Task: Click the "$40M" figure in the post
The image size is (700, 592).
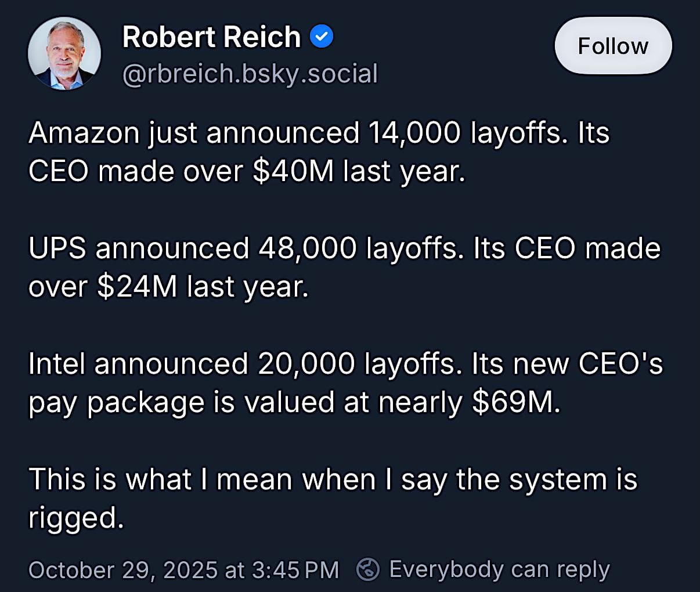Action: 294,171
